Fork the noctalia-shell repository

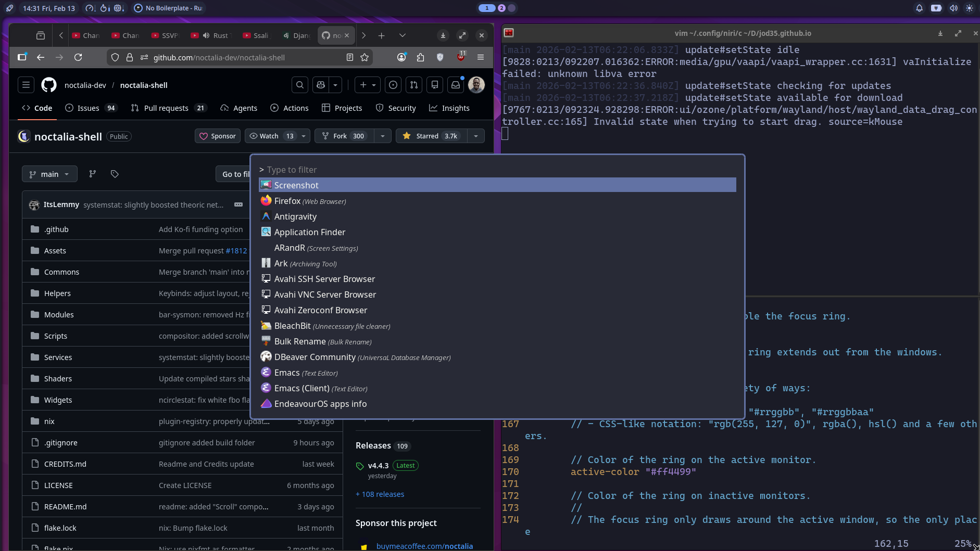(x=344, y=136)
